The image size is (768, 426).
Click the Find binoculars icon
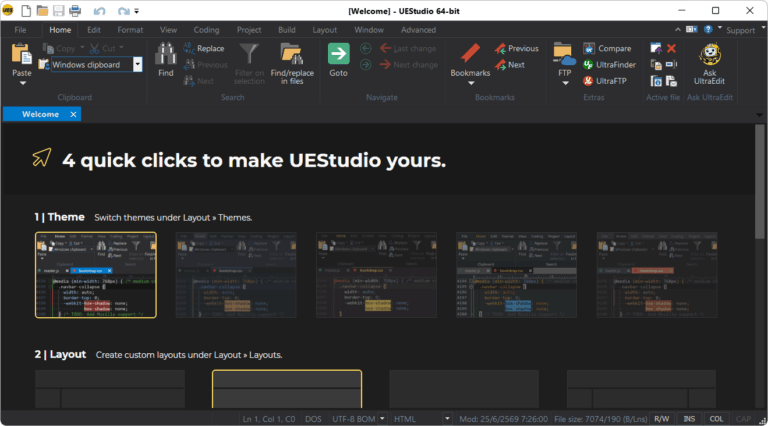pyautogui.click(x=166, y=54)
